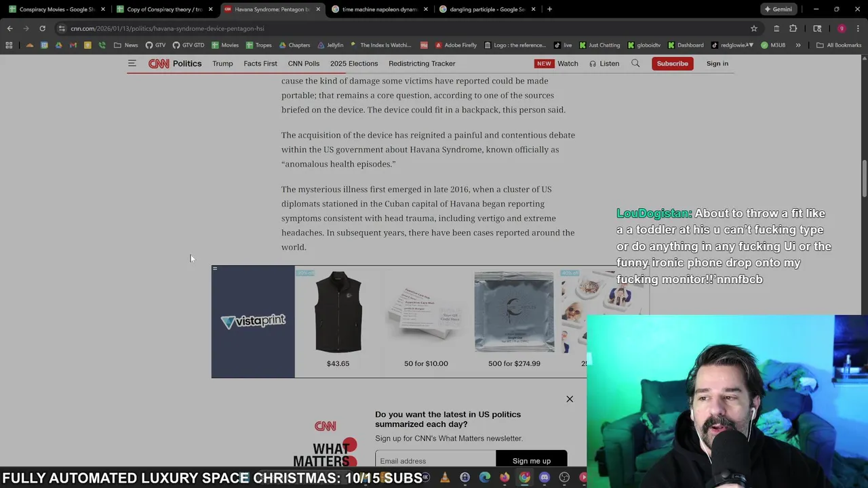Open the Trump nav item

click(222, 64)
